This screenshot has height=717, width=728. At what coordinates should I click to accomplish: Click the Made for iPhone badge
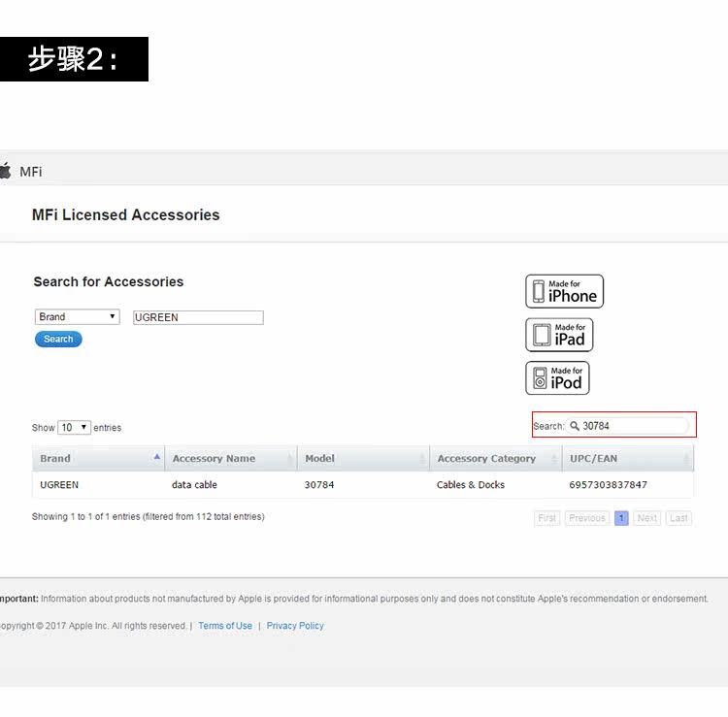pyautogui.click(x=564, y=291)
